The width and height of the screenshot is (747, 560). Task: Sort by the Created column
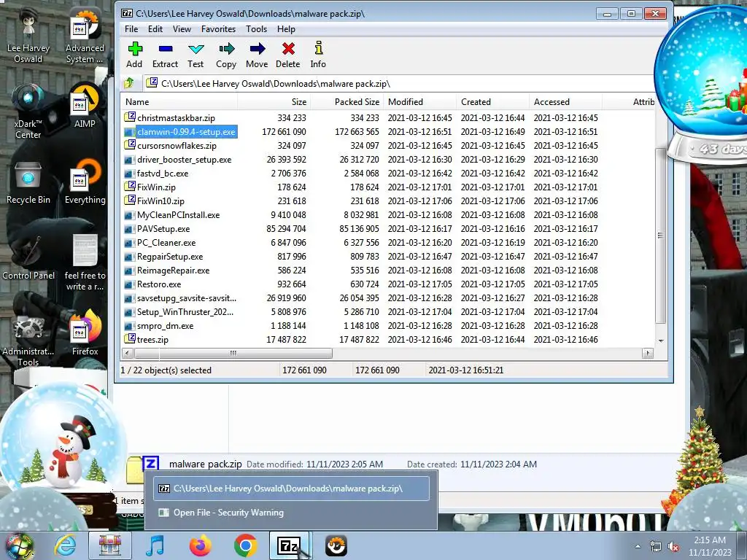pos(492,102)
